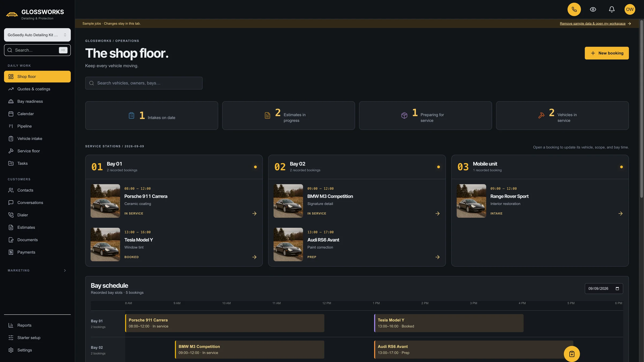Click the Tasks folder icon
The image size is (644, 362).
coord(11,163)
